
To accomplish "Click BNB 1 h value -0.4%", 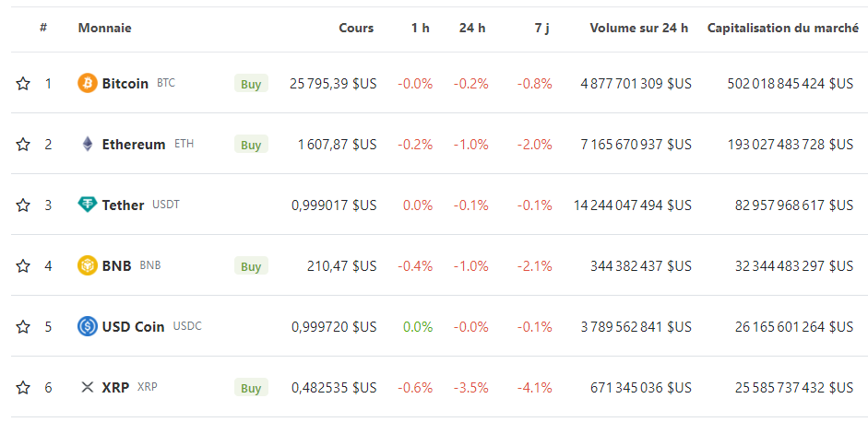I will 415,266.
